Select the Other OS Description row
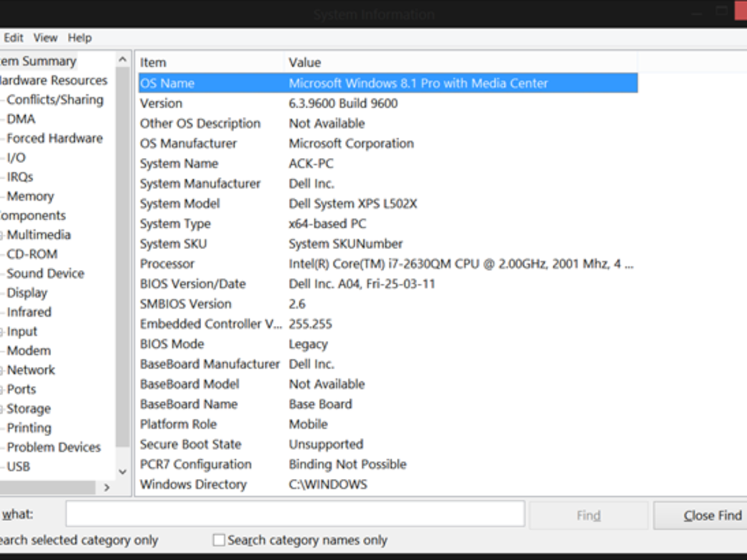Screen dimensions: 747x560 point(388,123)
